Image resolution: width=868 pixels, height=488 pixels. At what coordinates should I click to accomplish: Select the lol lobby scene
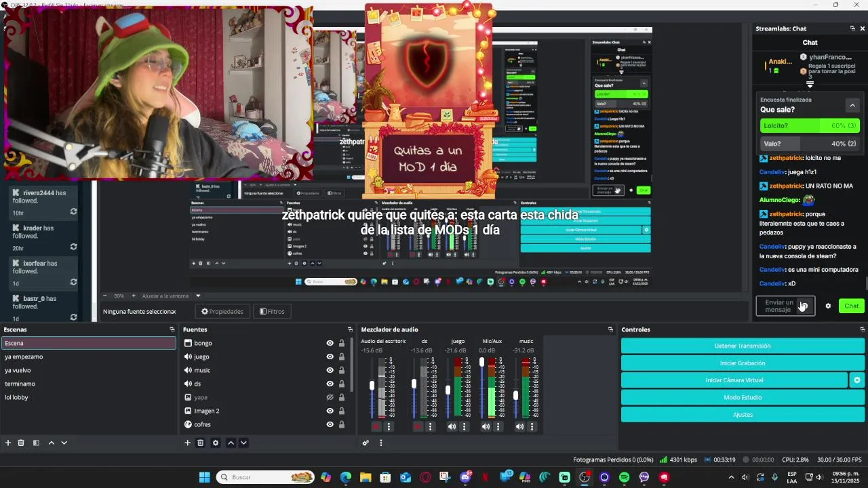(88, 397)
